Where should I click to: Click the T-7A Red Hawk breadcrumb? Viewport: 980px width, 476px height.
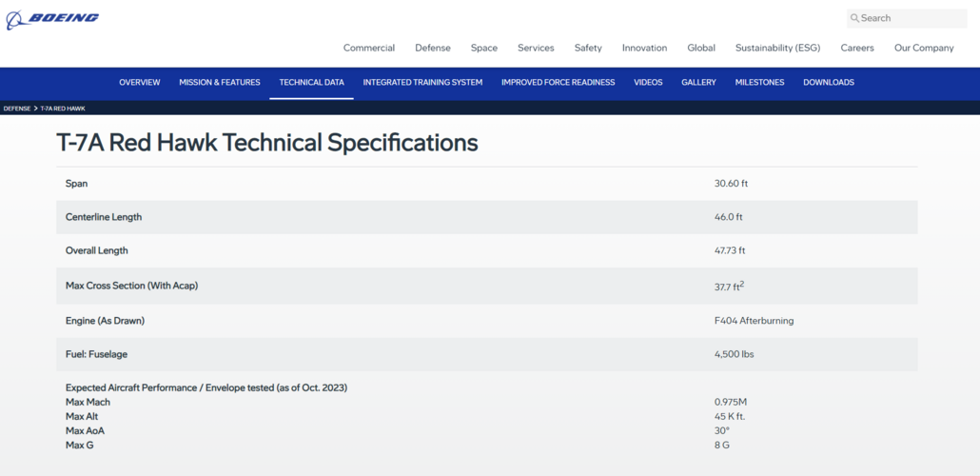(x=63, y=109)
